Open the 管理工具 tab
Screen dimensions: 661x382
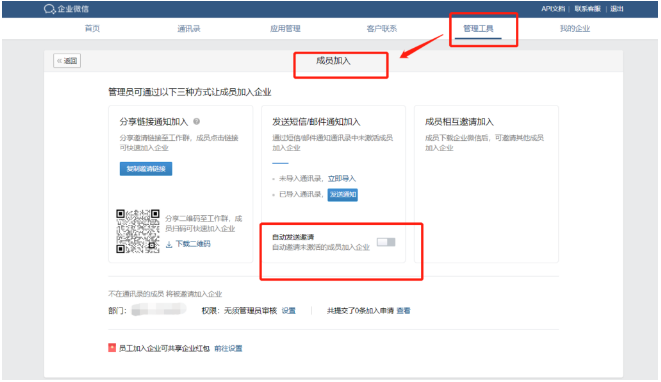click(x=478, y=29)
